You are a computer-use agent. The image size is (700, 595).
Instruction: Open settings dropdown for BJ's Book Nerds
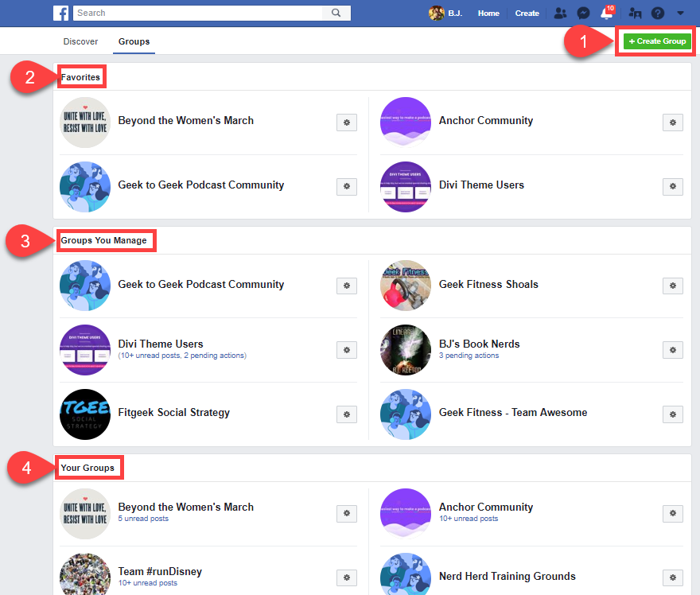pyautogui.click(x=672, y=349)
